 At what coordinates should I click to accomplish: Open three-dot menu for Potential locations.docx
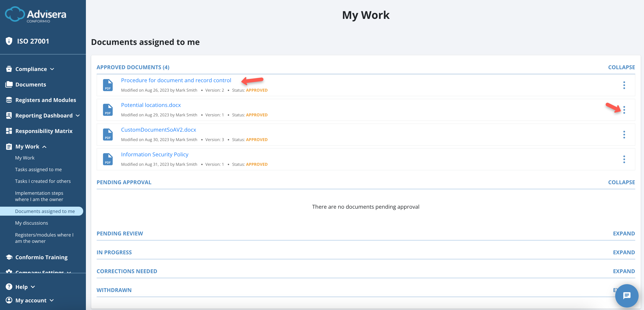point(624,110)
